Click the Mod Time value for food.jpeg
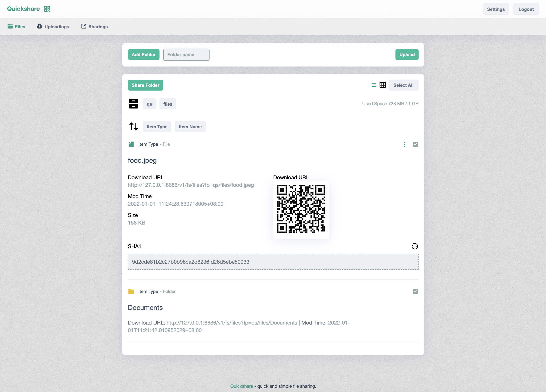Viewport: 546px width, 392px height. point(176,204)
